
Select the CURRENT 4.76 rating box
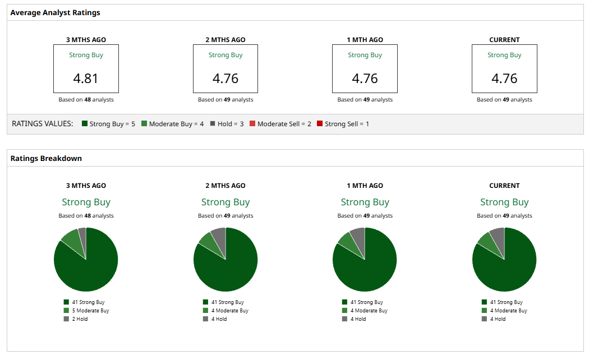coord(504,69)
